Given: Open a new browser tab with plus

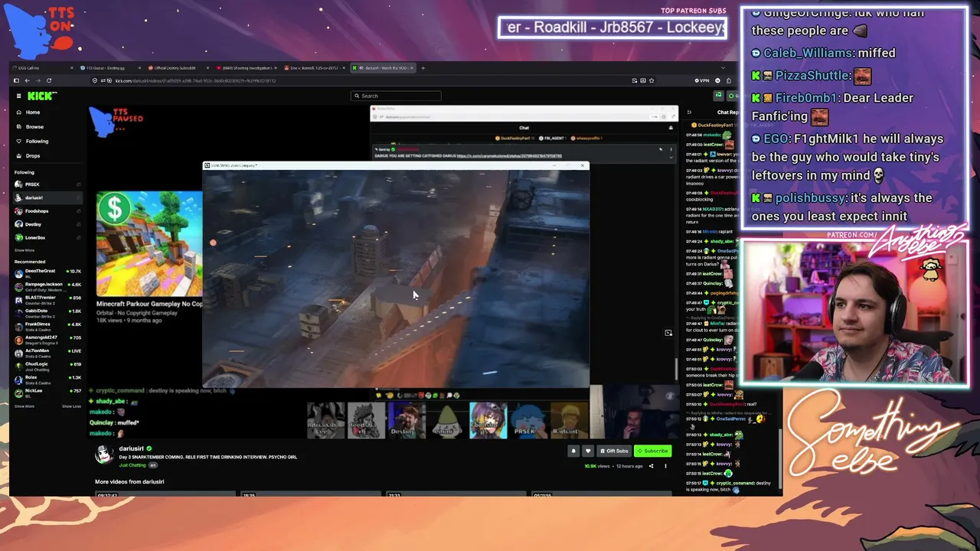Looking at the screenshot, I should pos(423,68).
